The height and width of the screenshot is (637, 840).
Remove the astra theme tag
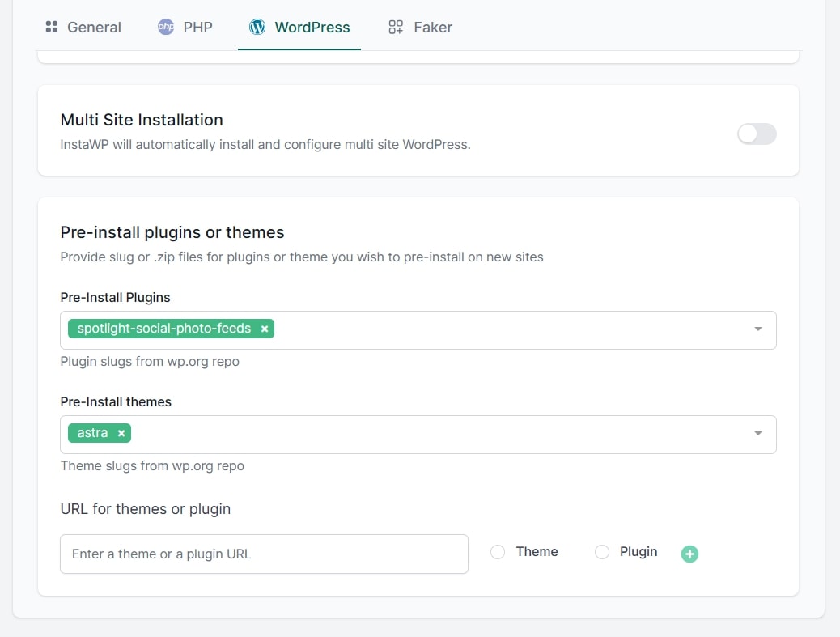(121, 433)
